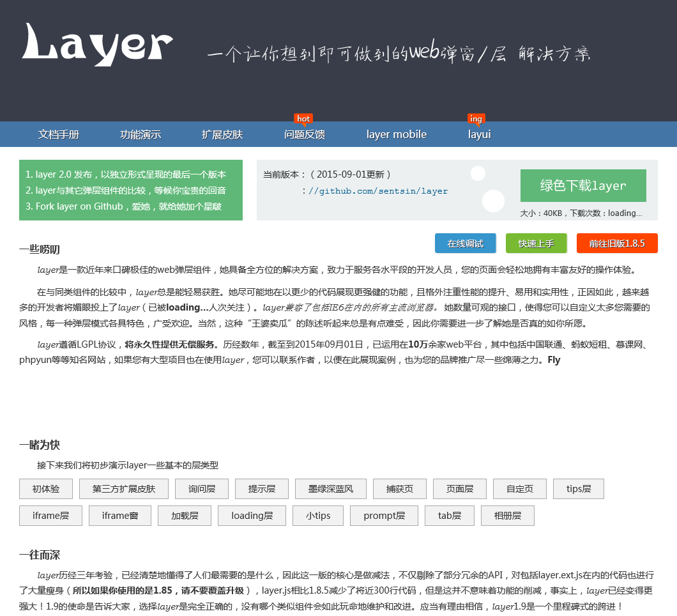Click the red "ing" badge above layui
Screen dimensions: 677x616
[476, 119]
